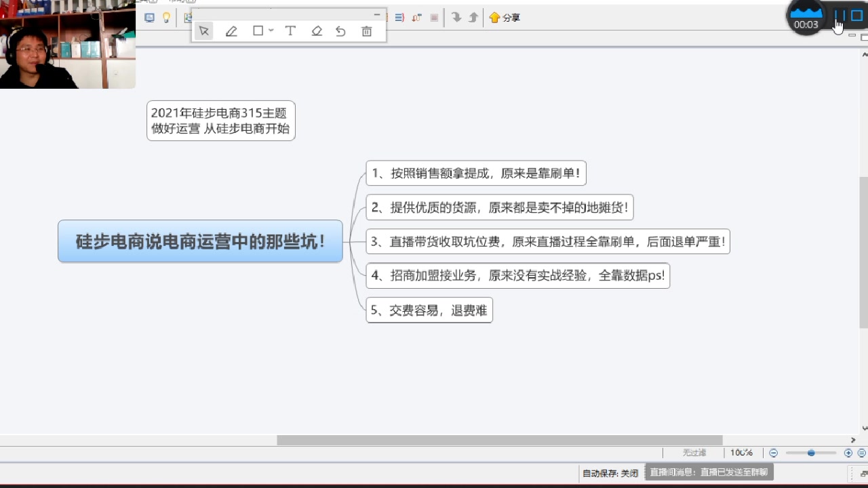Click the red arrows relationship toolbar icon
Viewport: 868px width, 488px height.
click(417, 18)
